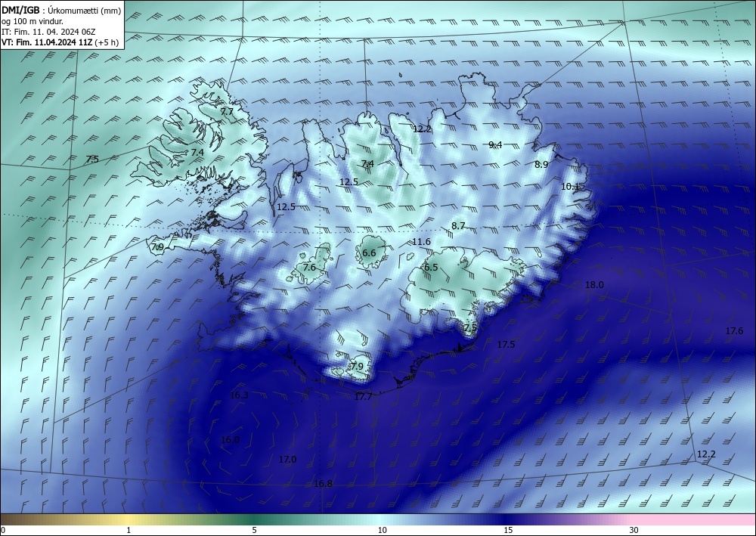
Task: Click color scale tick label 0
Action: click(x=3, y=530)
